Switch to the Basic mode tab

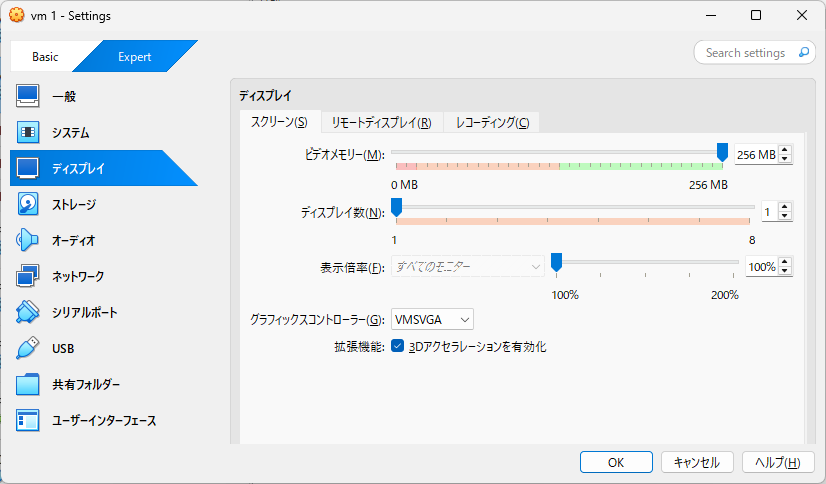(45, 57)
